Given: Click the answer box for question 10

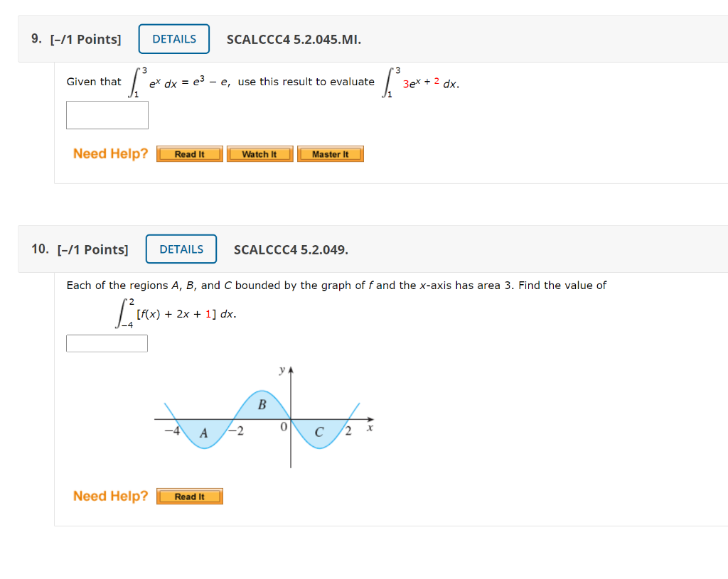Looking at the screenshot, I should [x=107, y=342].
